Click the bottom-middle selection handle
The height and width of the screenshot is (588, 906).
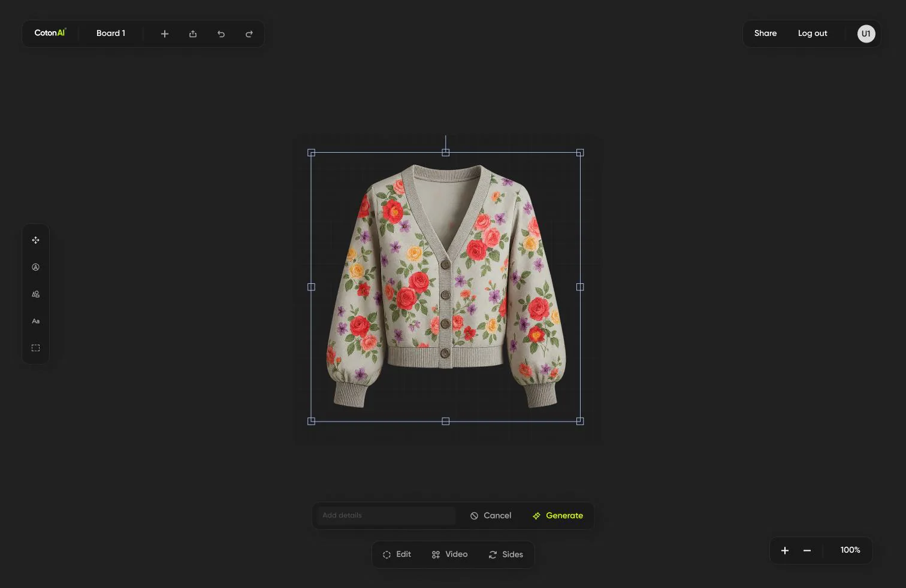pyautogui.click(x=446, y=422)
